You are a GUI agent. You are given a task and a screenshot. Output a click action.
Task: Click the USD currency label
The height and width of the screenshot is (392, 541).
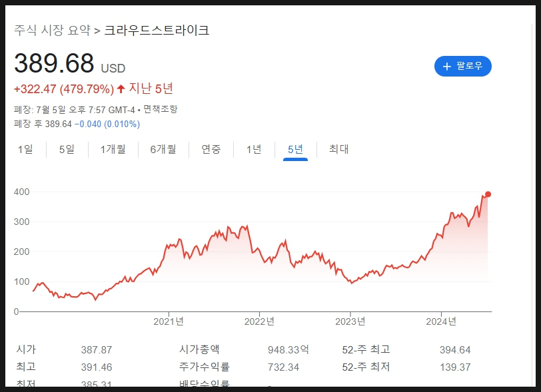coord(113,69)
